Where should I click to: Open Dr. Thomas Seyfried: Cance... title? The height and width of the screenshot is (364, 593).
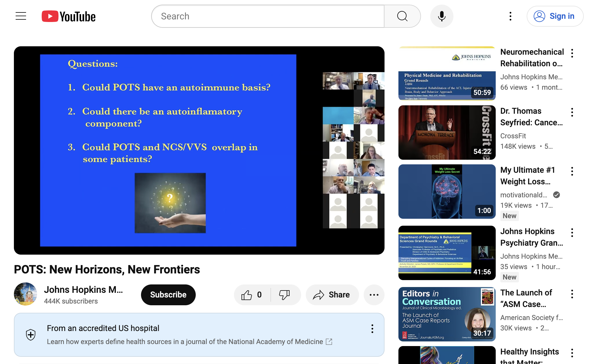point(532,117)
